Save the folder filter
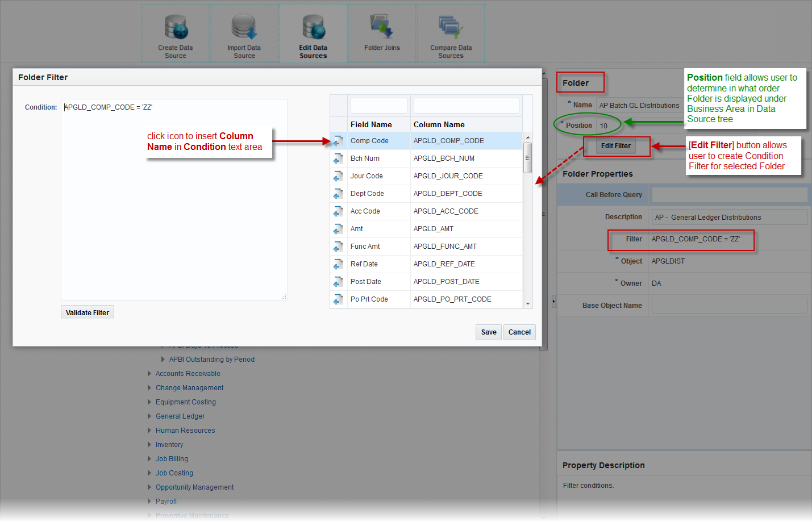Screen dimensions: 812x522 (489, 332)
